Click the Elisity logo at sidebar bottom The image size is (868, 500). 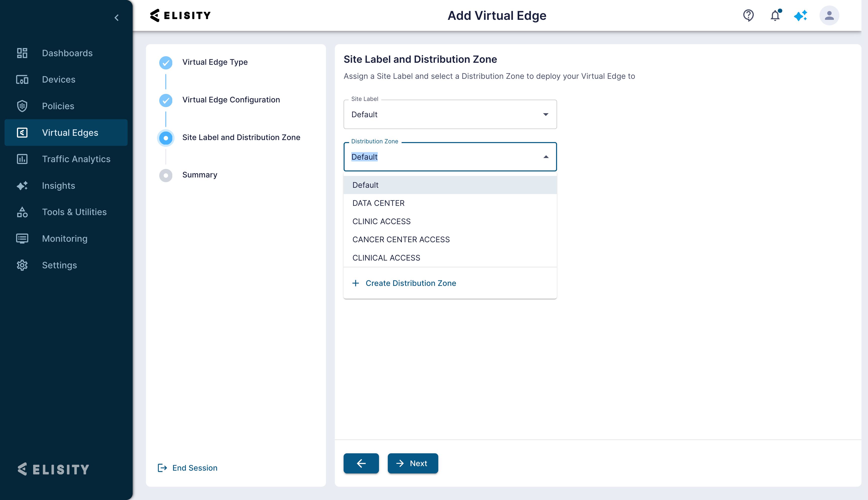[x=53, y=469]
